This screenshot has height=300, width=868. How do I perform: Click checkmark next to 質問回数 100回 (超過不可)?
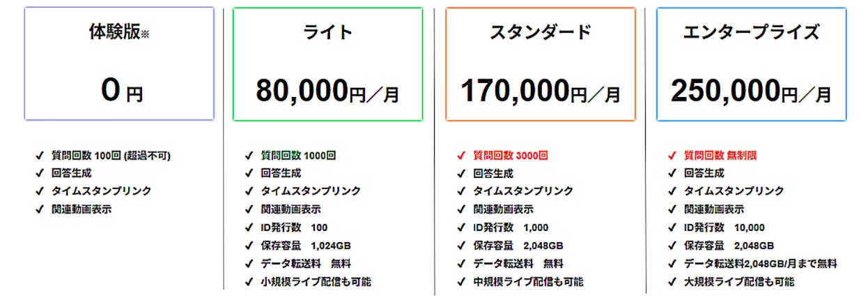tap(40, 155)
